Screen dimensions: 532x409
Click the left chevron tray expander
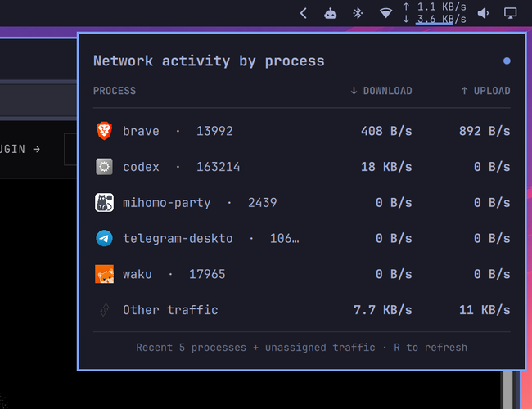(x=304, y=14)
